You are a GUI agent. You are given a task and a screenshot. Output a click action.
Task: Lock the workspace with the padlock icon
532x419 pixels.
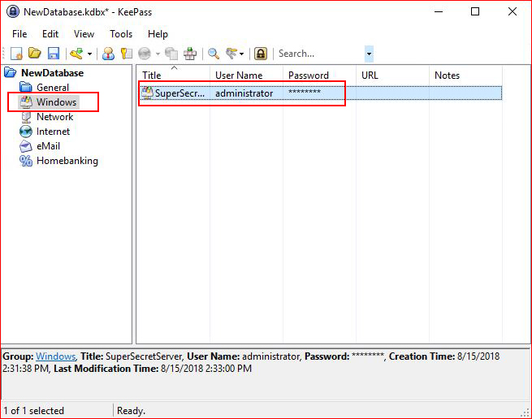261,54
